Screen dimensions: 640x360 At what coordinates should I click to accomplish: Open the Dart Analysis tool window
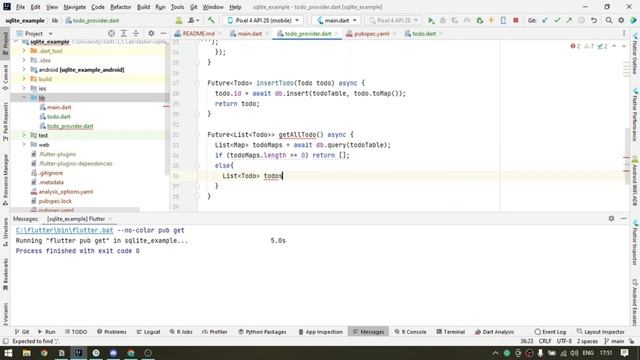tap(494, 332)
